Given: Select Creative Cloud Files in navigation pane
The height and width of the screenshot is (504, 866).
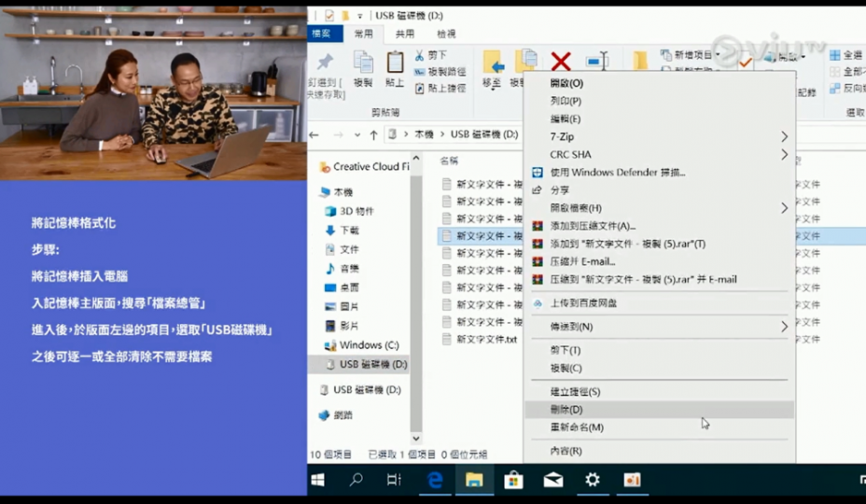Looking at the screenshot, I should tap(365, 167).
